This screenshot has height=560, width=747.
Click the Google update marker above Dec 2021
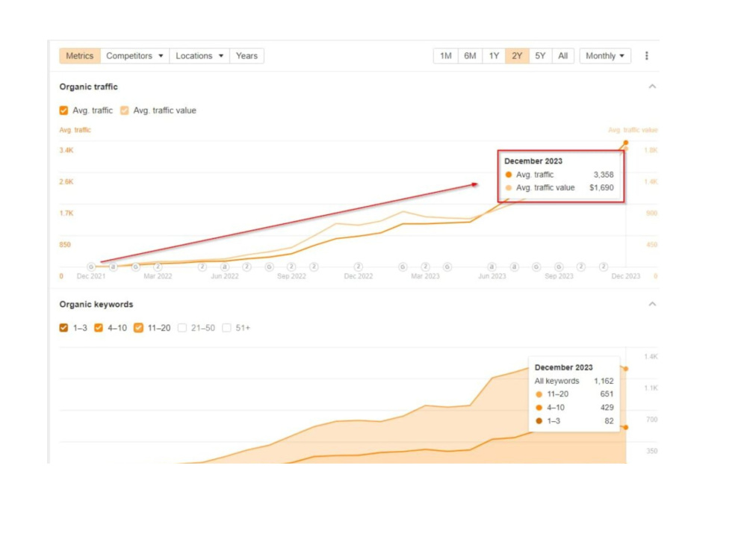click(91, 267)
